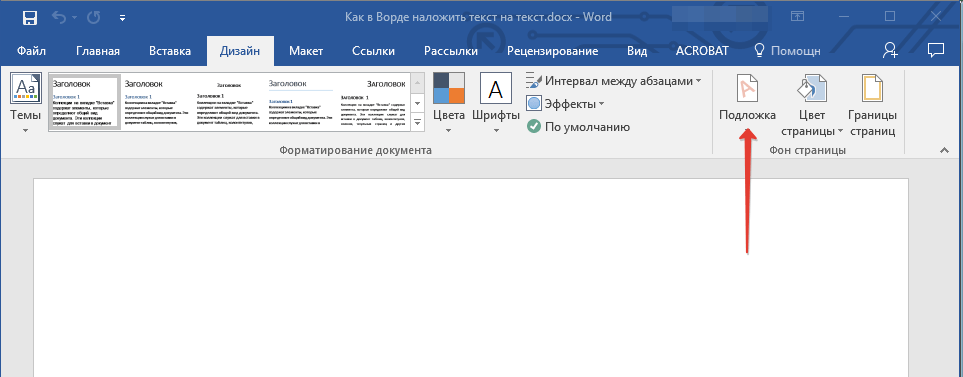Click the Помощн lightbulb search box
This screenshot has height=377, width=963.
(787, 51)
